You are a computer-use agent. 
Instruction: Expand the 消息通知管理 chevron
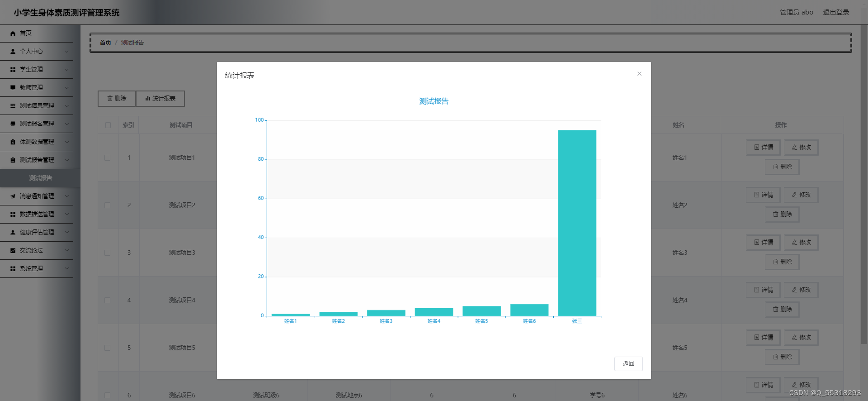point(67,196)
